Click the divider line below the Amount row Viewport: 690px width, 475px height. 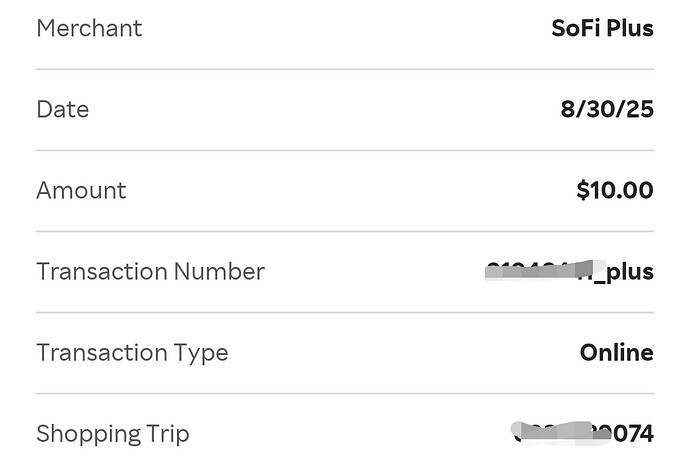[345, 231]
